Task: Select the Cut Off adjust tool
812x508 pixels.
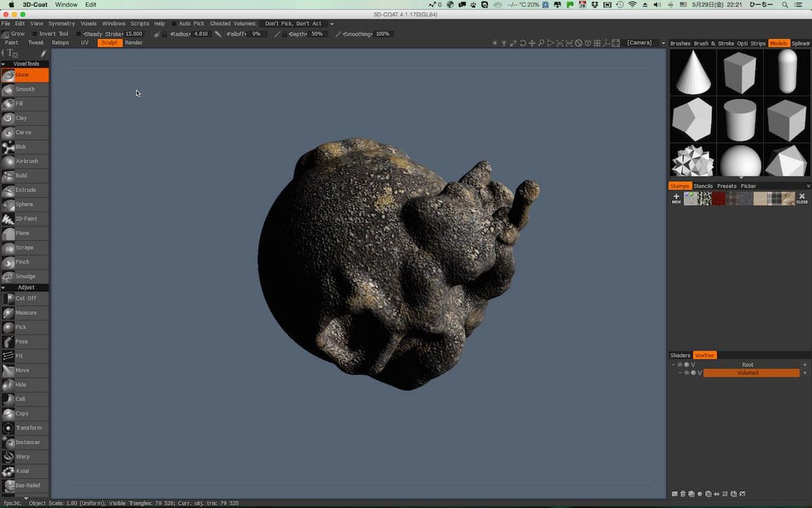Action: [26, 298]
